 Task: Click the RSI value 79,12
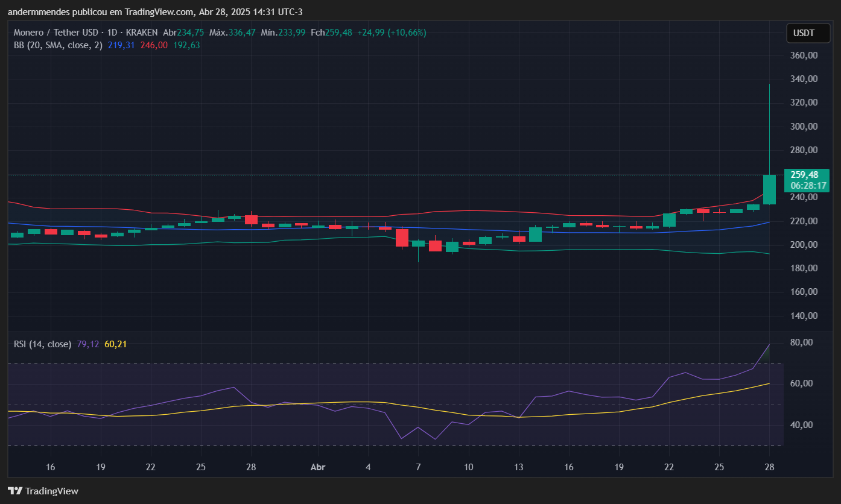[88, 344]
